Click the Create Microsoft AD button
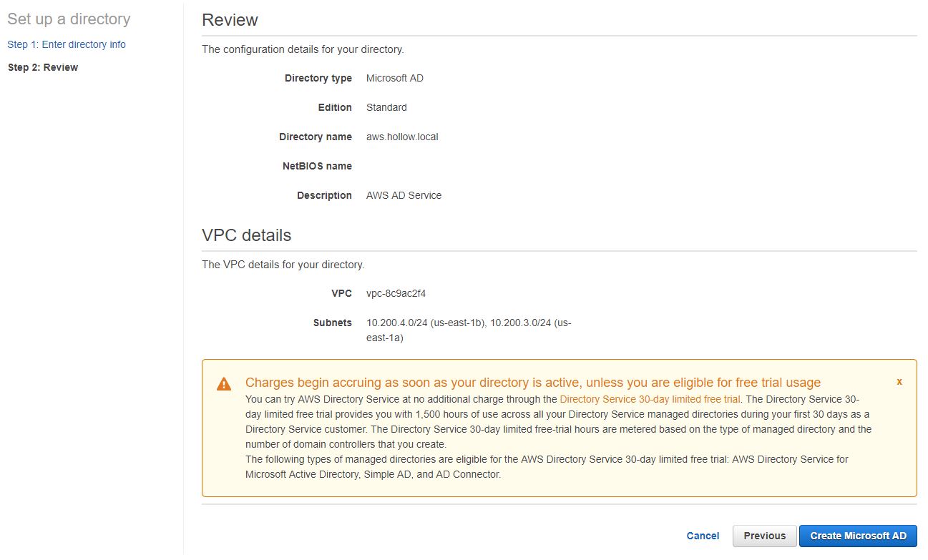This screenshot has height=560, width=928. point(857,536)
